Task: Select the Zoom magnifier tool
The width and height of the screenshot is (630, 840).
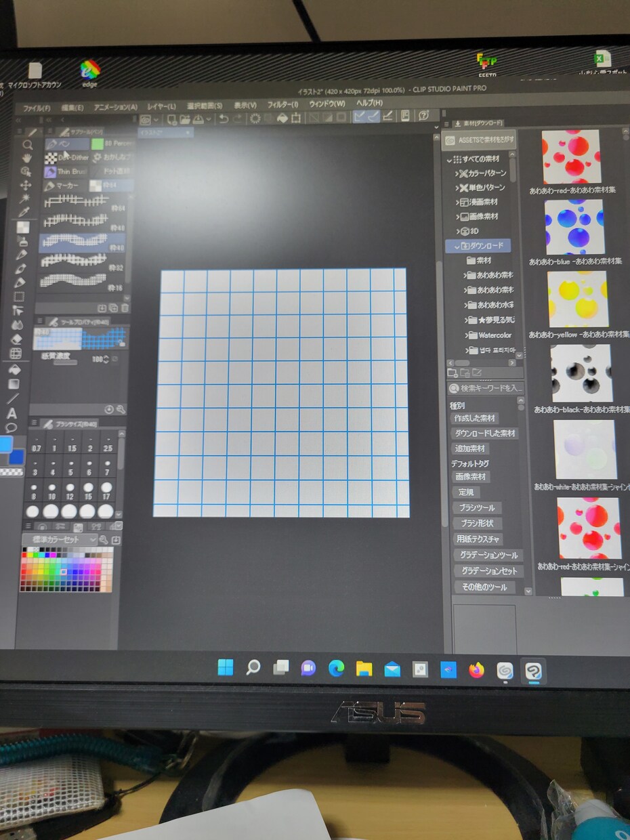Action: [27, 145]
